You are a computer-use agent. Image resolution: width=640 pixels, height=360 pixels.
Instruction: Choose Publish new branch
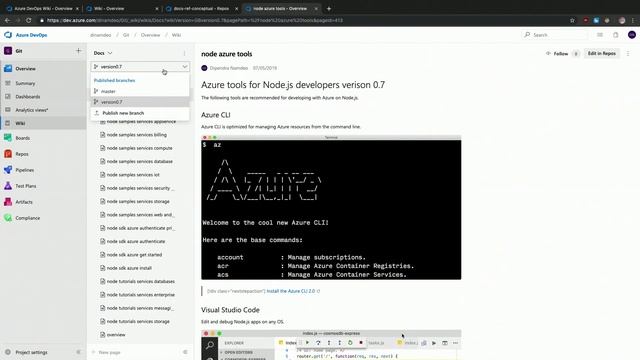tap(140, 113)
